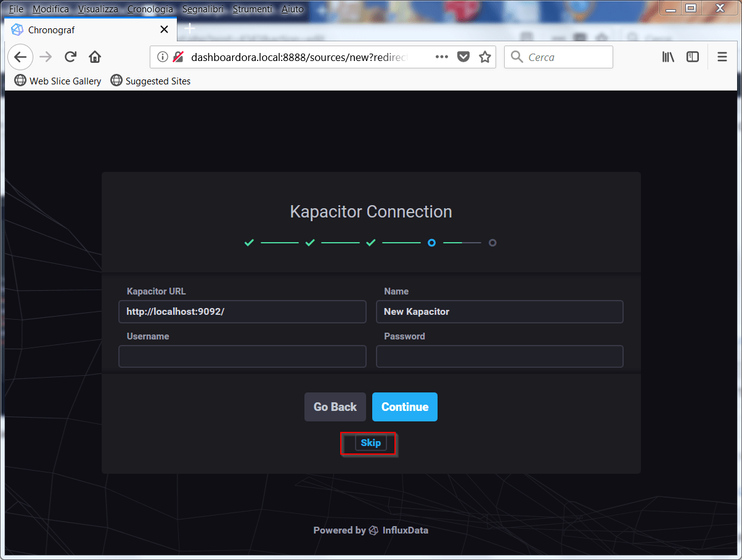Click the first completed step checkmark
This screenshot has width=742, height=560.
pyautogui.click(x=249, y=243)
